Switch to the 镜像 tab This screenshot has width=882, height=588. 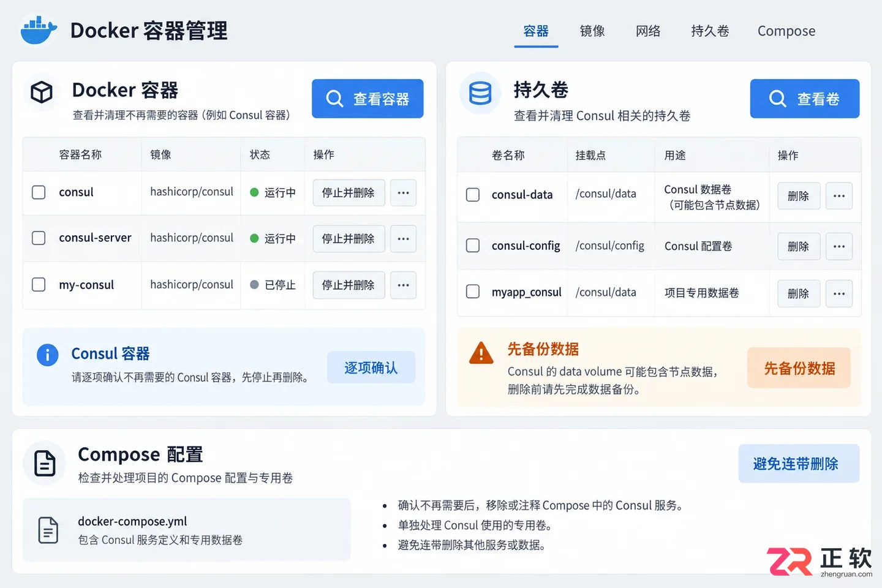point(592,31)
